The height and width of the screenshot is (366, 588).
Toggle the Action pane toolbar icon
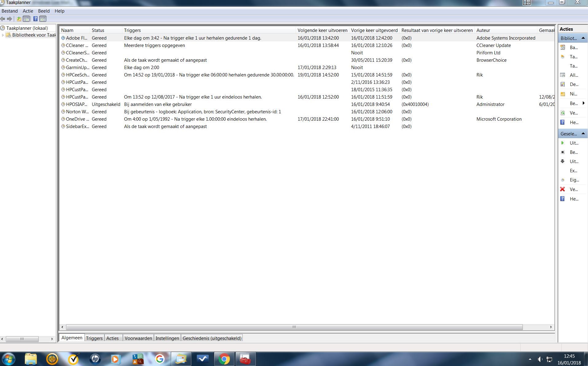43,19
